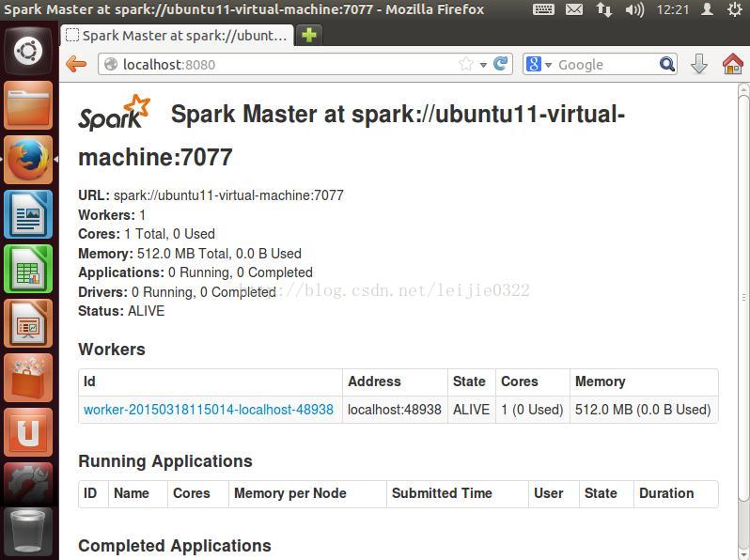Open the sound volume indicator
Screen dimensions: 750x560
coord(634,9)
